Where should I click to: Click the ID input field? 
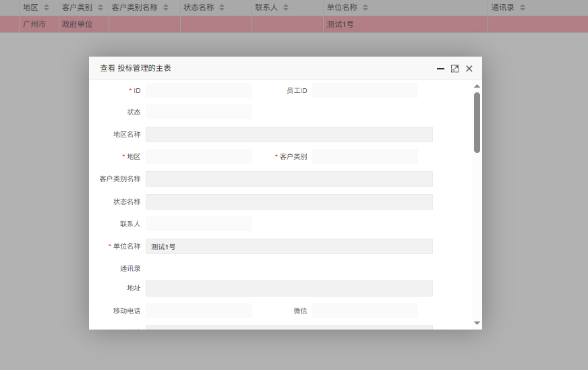point(198,90)
